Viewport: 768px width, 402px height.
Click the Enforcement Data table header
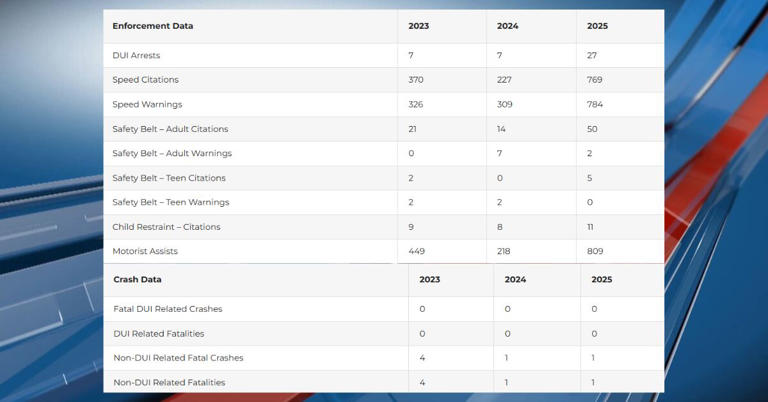[x=153, y=25]
